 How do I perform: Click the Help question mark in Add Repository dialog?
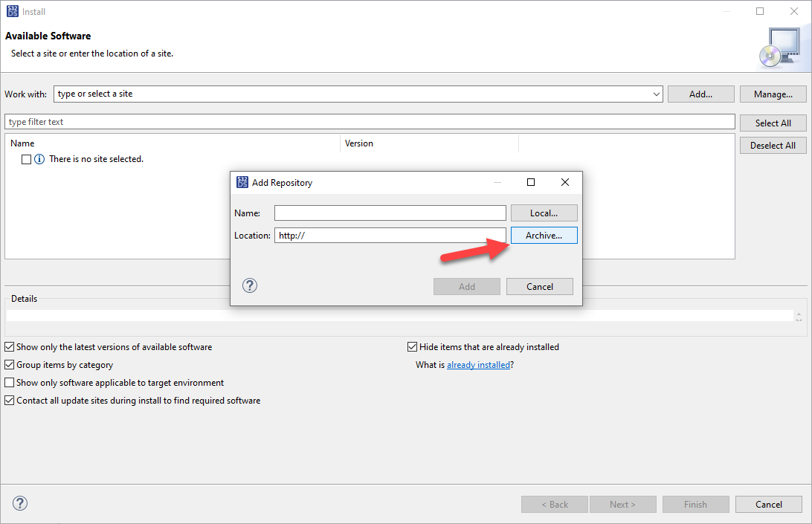[x=249, y=285]
